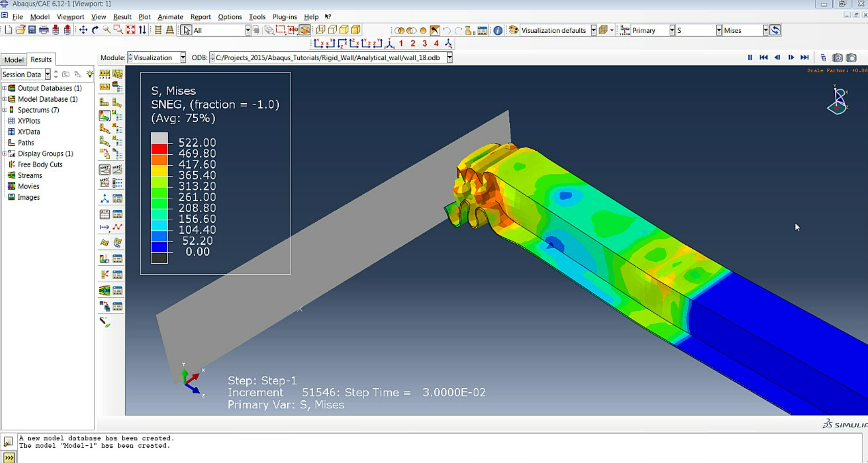This screenshot has width=868, height=463.
Task: Select the Box Zoom tool
Action: click(118, 30)
